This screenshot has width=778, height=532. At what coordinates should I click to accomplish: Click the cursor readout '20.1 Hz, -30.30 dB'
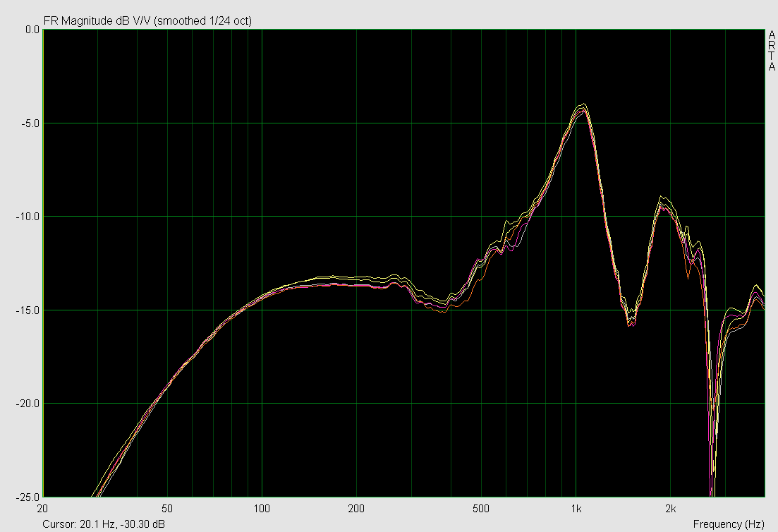coord(122,524)
